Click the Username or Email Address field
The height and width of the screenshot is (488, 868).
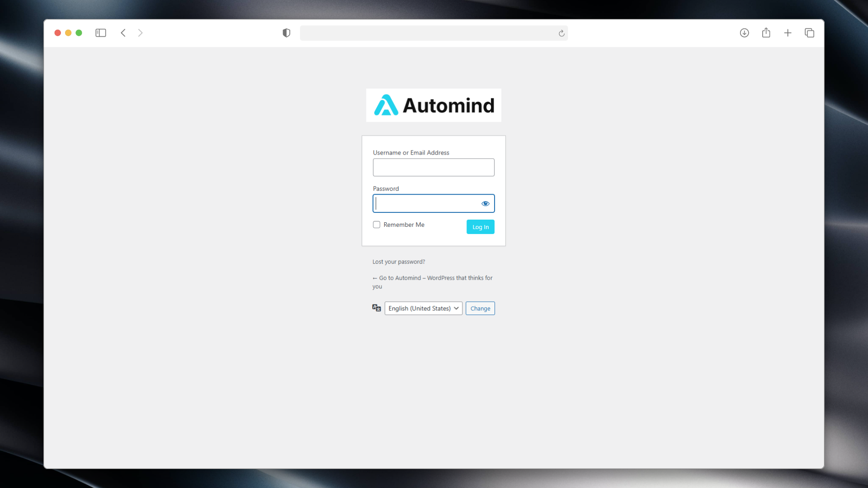[x=433, y=167]
